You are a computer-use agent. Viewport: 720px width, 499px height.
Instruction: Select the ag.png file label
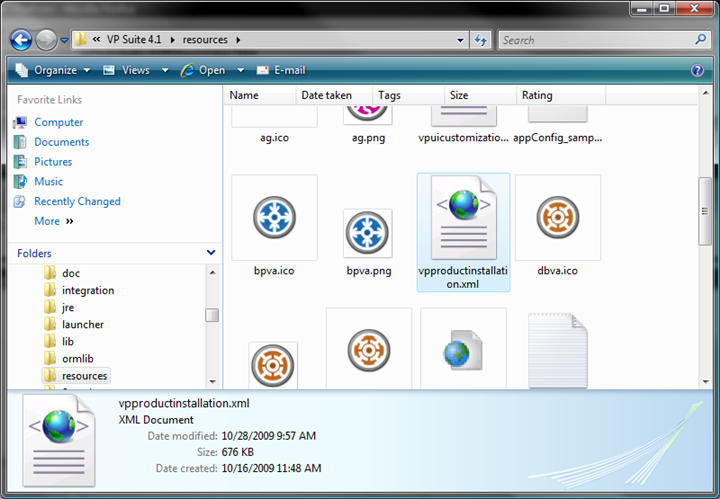click(368, 138)
